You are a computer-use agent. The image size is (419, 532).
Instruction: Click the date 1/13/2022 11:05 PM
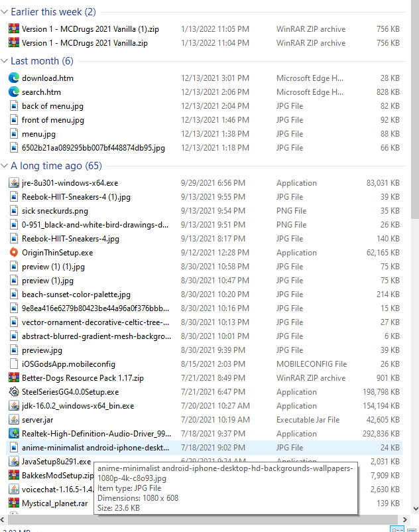(x=215, y=29)
